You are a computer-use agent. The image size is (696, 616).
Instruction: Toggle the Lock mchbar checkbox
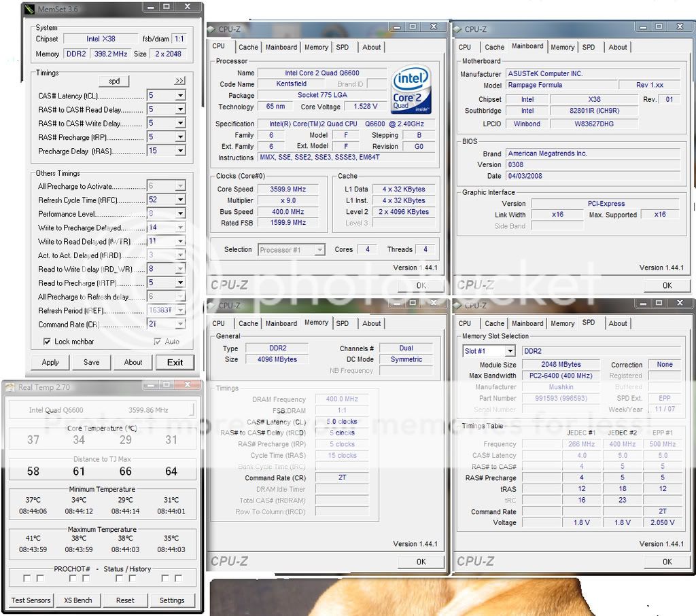click(x=47, y=342)
